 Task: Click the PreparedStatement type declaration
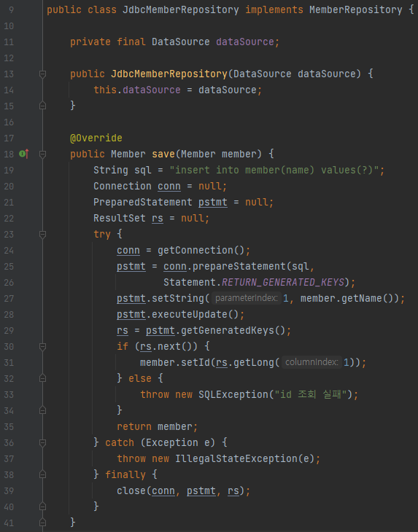[142, 202]
